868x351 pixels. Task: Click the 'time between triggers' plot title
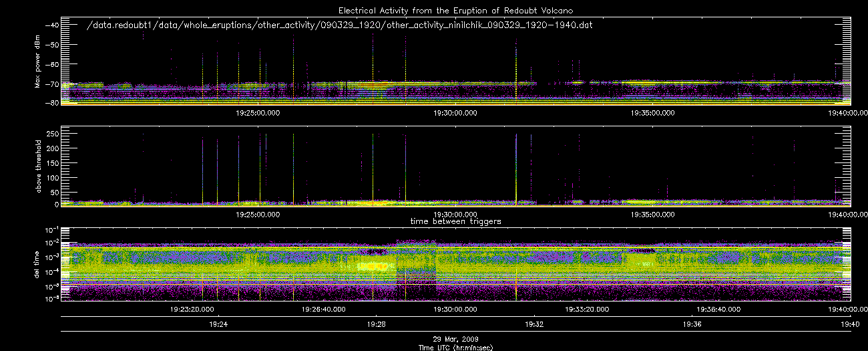click(x=455, y=221)
